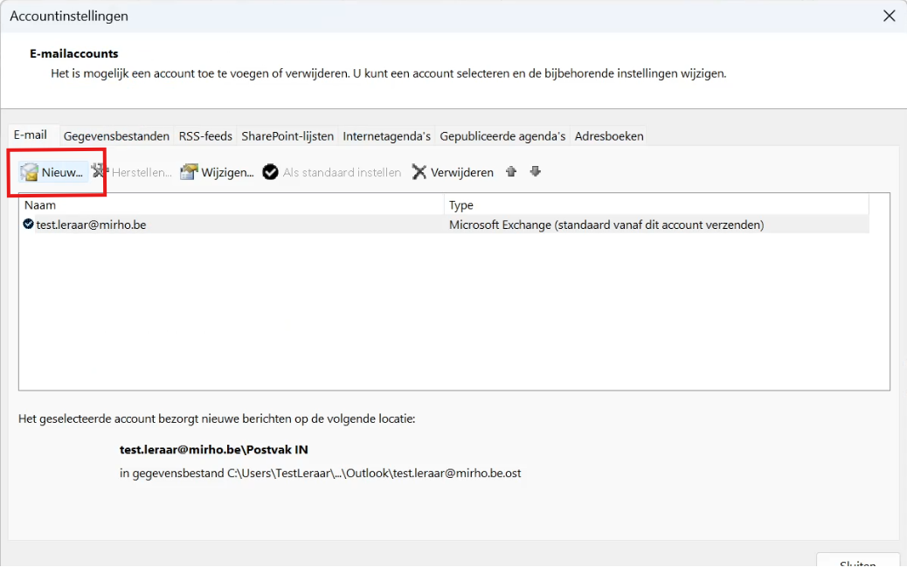Close the Accountinstellingen dialog with X
This screenshot has width=907, height=588.
(889, 16)
